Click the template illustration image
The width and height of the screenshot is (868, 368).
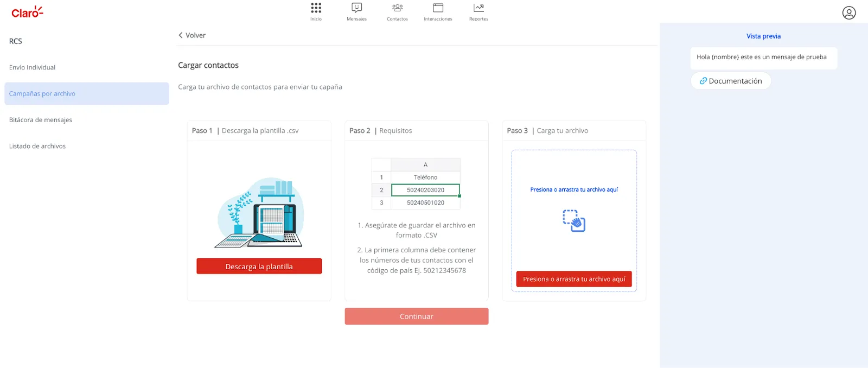(259, 213)
